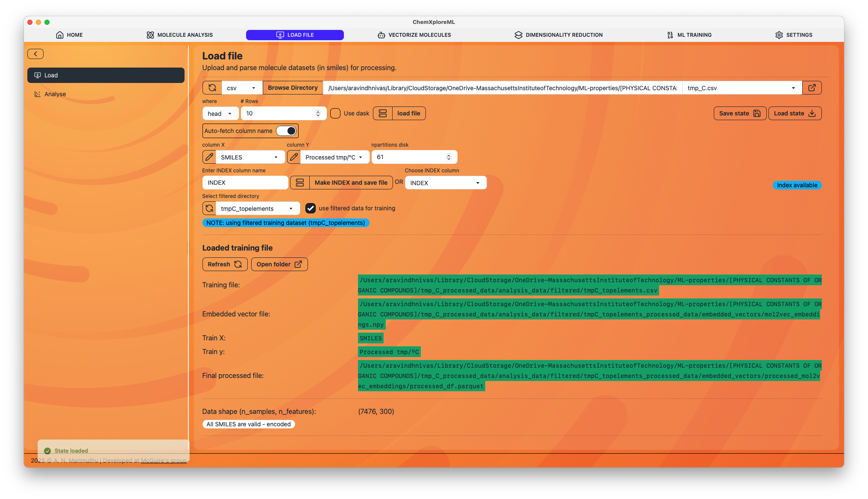
Task: Select the LOAD FILE tab
Action: coord(295,35)
